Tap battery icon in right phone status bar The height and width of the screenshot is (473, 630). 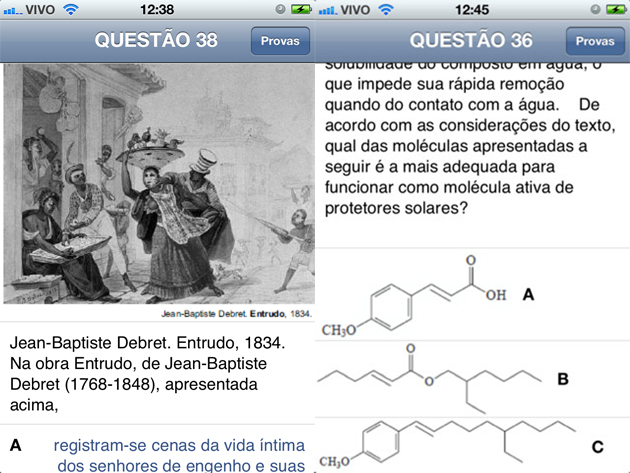616,9
